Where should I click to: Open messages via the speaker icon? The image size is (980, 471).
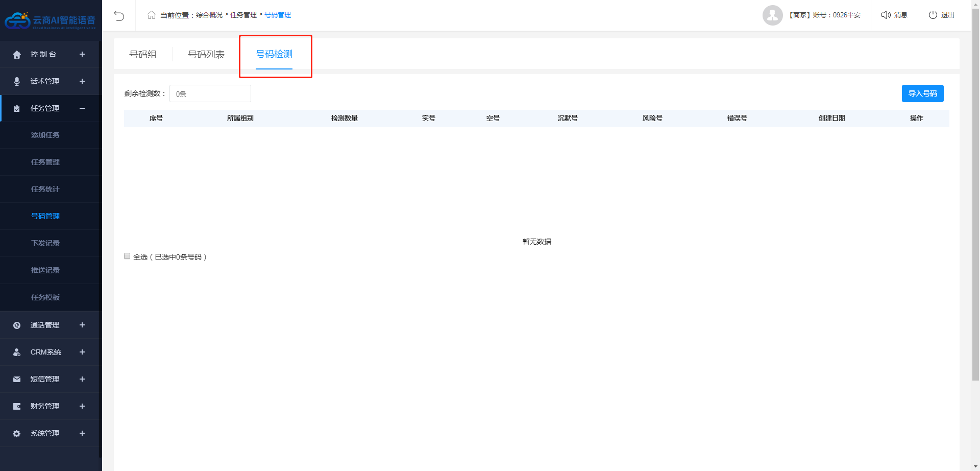886,15
